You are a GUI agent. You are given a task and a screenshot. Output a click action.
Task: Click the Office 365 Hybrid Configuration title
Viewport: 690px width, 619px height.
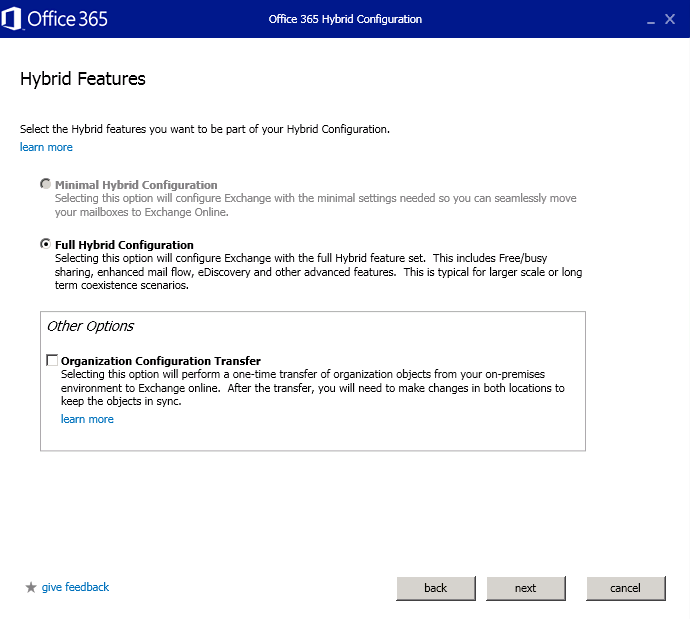click(345, 19)
